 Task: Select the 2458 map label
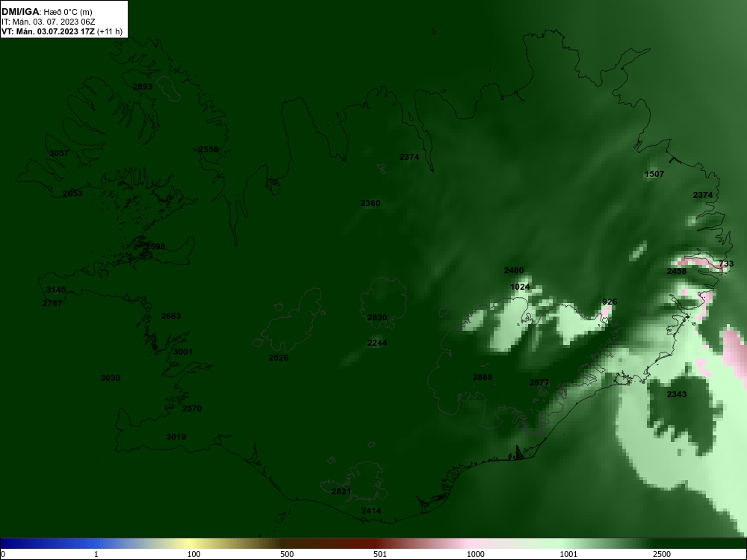click(x=677, y=272)
